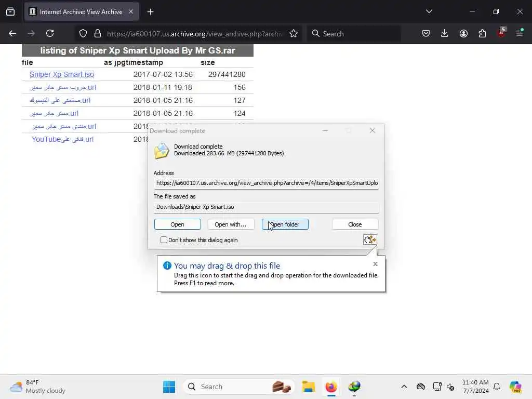Open the Firefox hamburger application menu
The width and height of the screenshot is (532, 399).
tap(520, 33)
